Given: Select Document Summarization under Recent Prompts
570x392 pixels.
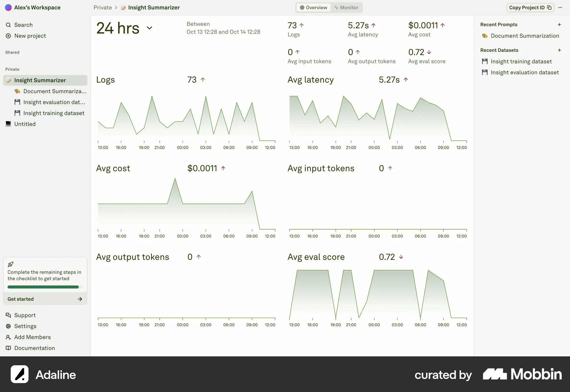Looking at the screenshot, I should (525, 36).
